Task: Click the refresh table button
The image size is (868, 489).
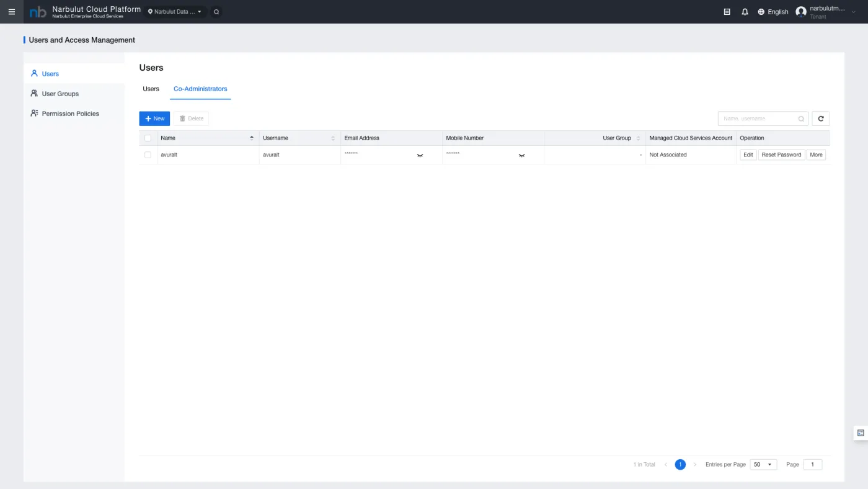Action: coord(821,119)
